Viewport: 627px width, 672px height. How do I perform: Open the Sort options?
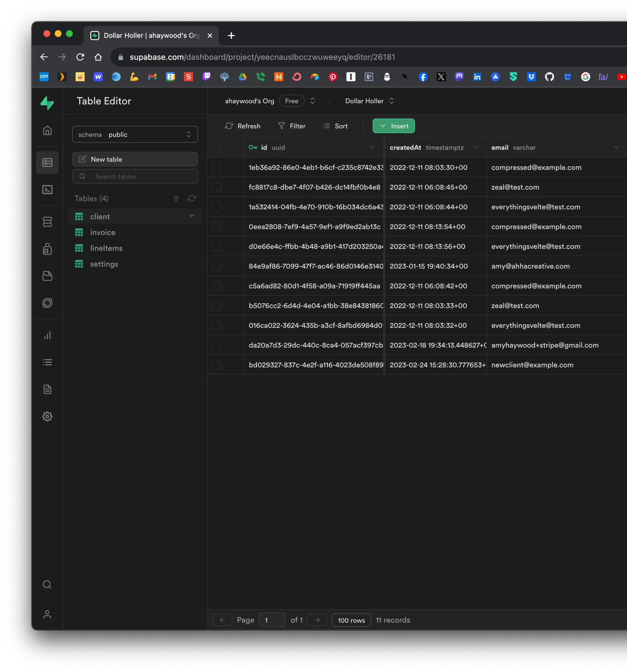pos(335,126)
